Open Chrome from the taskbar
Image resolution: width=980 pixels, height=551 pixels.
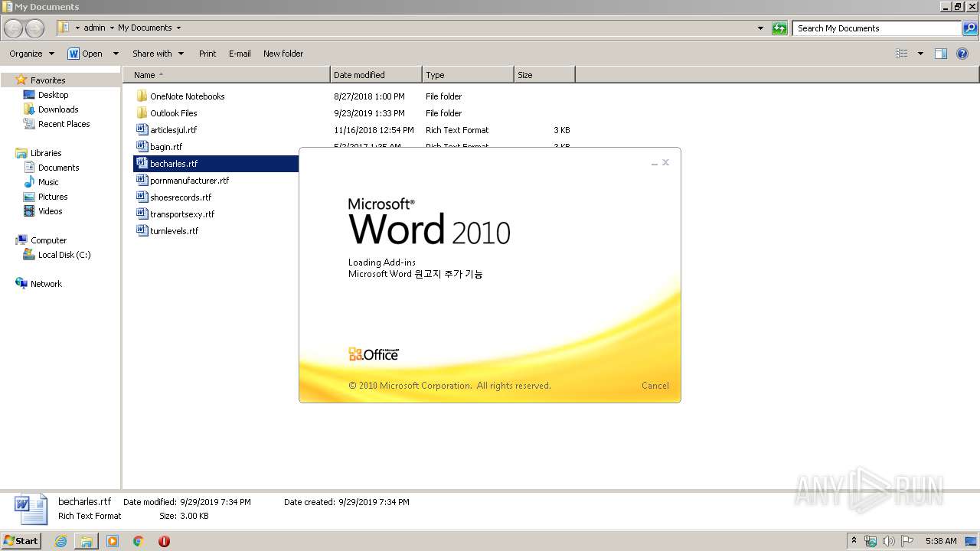point(139,541)
